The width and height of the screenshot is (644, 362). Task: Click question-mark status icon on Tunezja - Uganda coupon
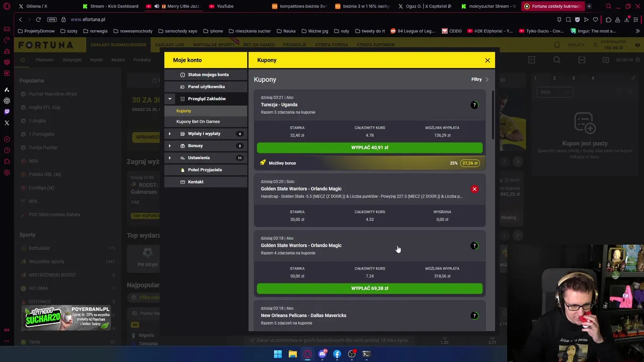pos(474,105)
